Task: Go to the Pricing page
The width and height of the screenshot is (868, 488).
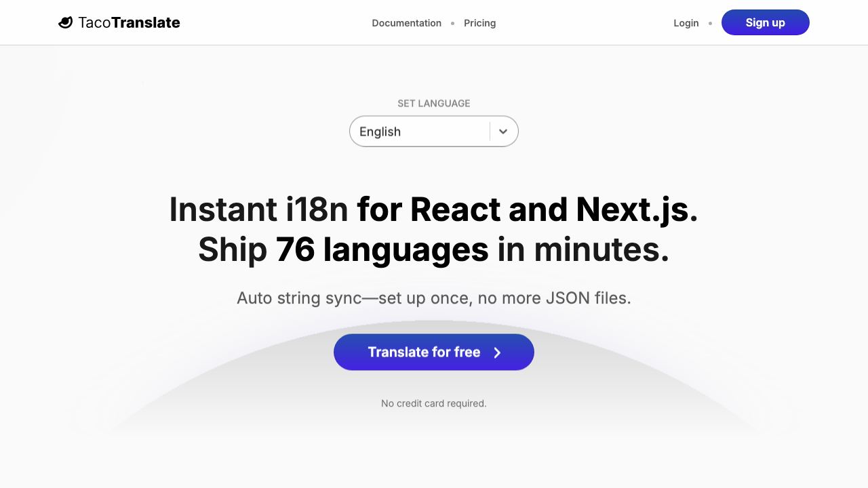Action: [479, 23]
